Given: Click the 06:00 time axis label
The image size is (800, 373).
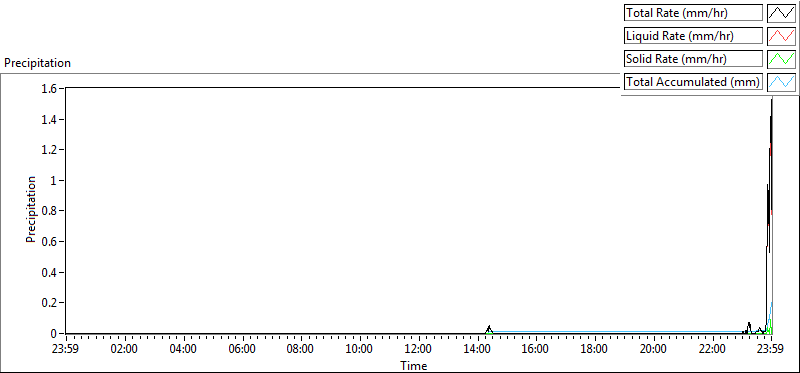Looking at the screenshot, I should pyautogui.click(x=242, y=350).
